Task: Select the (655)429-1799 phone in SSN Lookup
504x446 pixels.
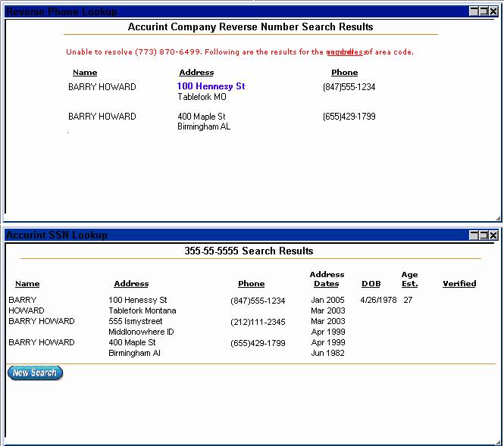Action: 258,343
